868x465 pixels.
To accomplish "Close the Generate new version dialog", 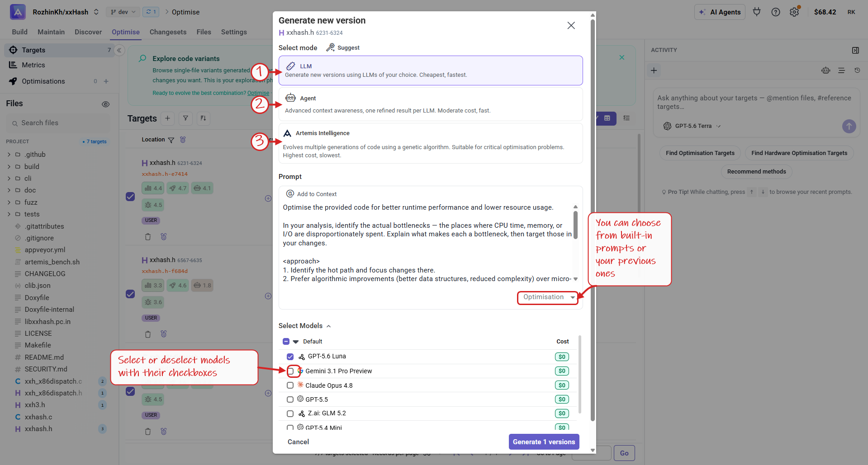I will [571, 26].
